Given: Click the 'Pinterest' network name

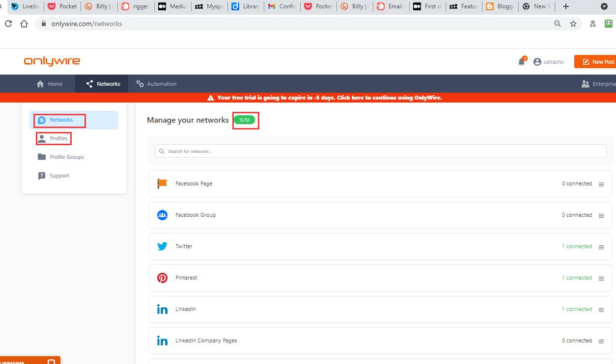Looking at the screenshot, I should pyautogui.click(x=186, y=278).
